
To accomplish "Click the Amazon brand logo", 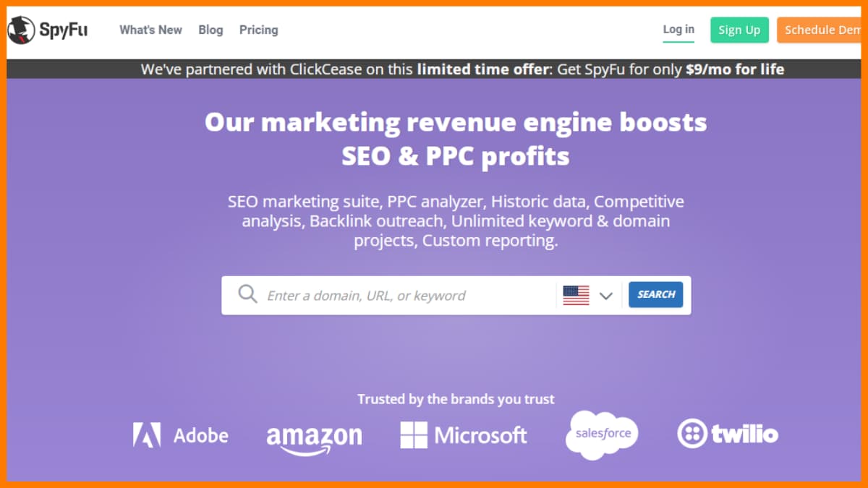I will [314, 438].
